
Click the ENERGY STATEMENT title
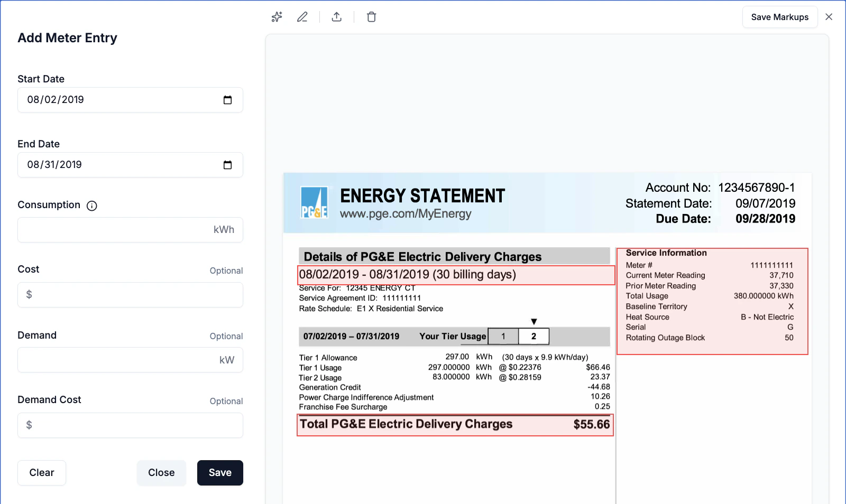(422, 196)
